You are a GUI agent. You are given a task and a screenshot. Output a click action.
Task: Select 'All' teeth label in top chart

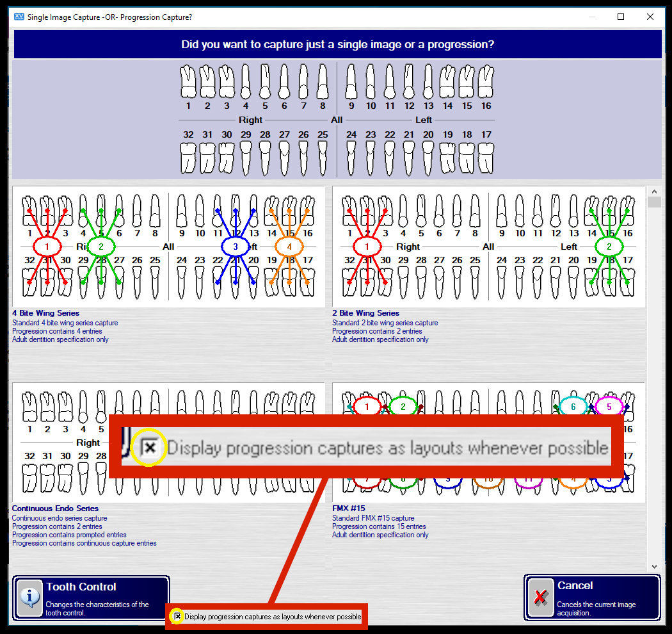[337, 120]
